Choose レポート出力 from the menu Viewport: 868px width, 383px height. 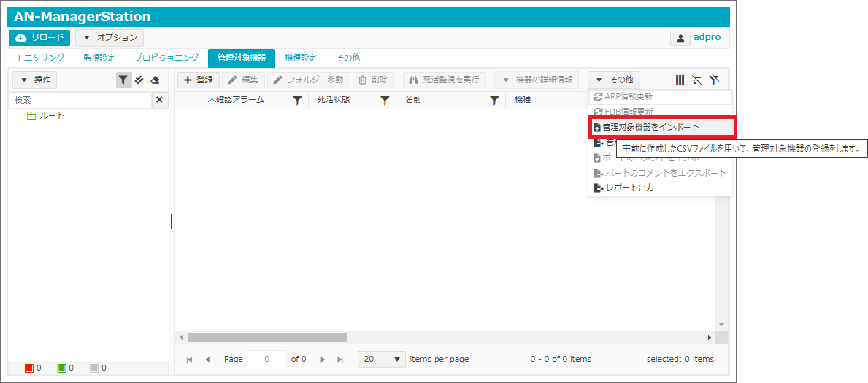660,187
